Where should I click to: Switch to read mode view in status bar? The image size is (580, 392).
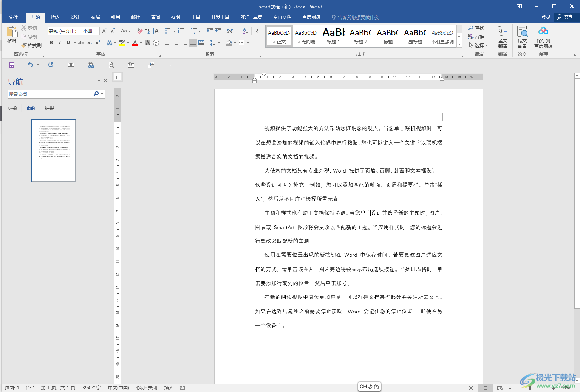tap(471, 388)
